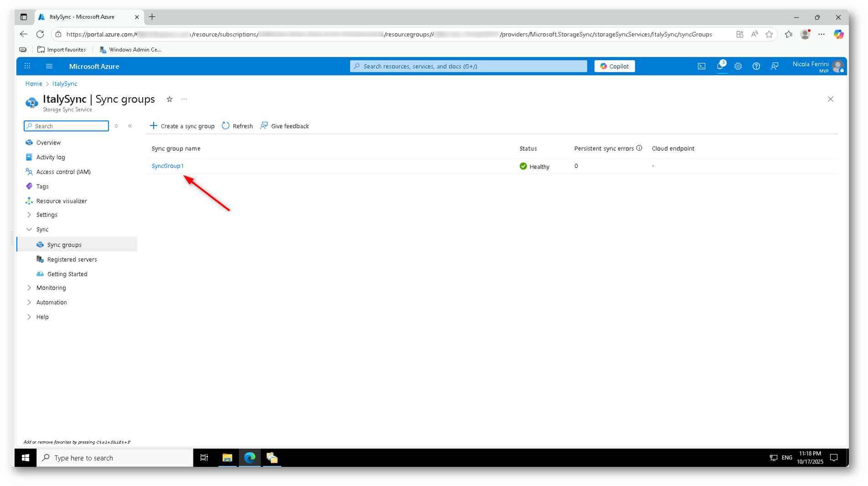The height and width of the screenshot is (486, 868).
Task: Click the info icon beside Persistent sync errors
Action: point(639,148)
